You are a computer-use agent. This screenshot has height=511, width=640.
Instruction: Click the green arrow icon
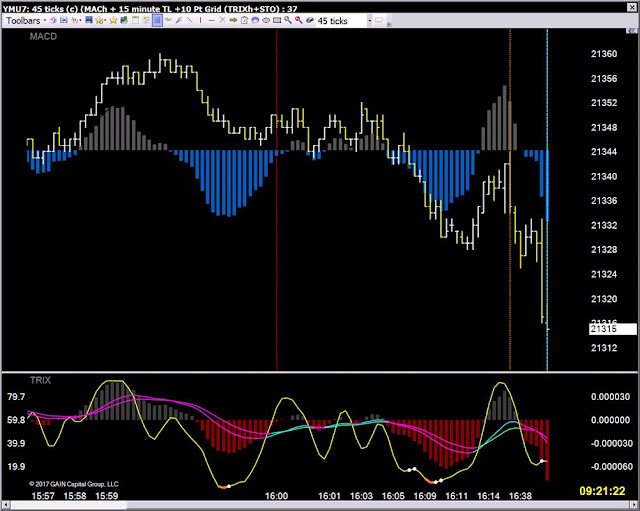point(233,20)
